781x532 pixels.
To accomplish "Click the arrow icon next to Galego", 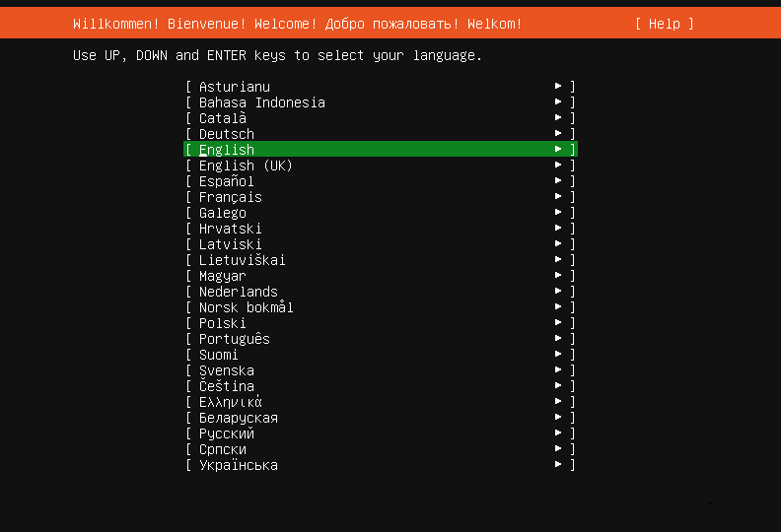I will pyautogui.click(x=558, y=213).
